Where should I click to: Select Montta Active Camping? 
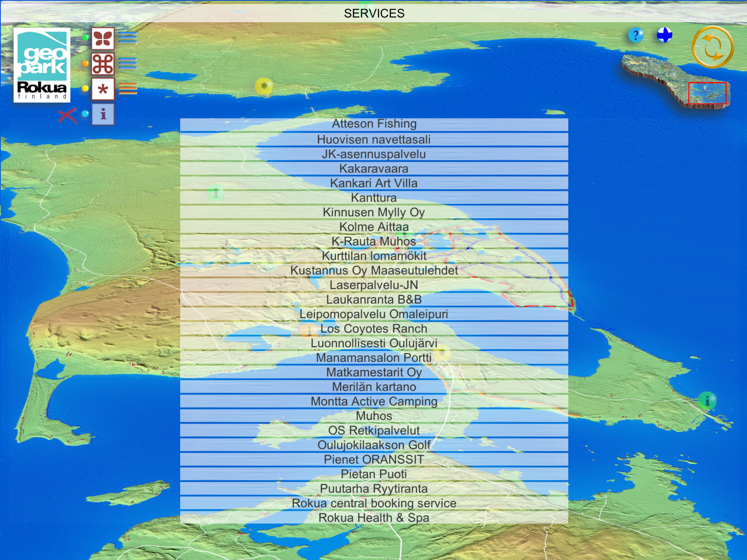(x=374, y=401)
